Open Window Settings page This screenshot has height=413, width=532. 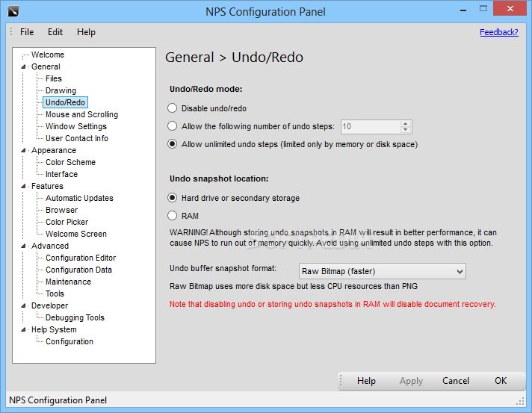[x=76, y=126]
